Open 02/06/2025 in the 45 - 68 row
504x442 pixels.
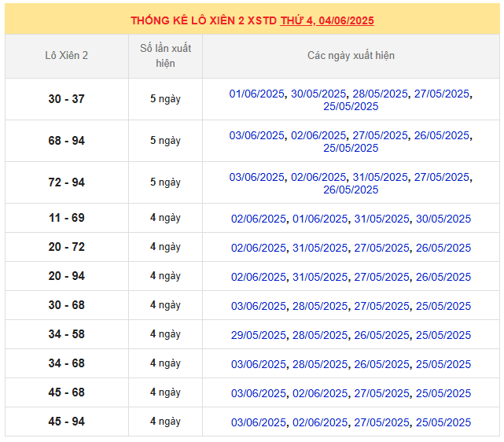pos(320,393)
